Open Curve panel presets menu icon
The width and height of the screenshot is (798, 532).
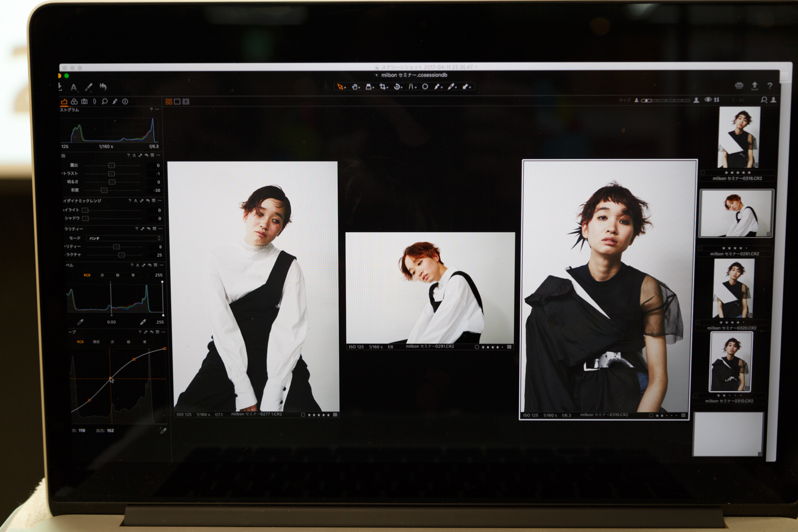point(157,332)
